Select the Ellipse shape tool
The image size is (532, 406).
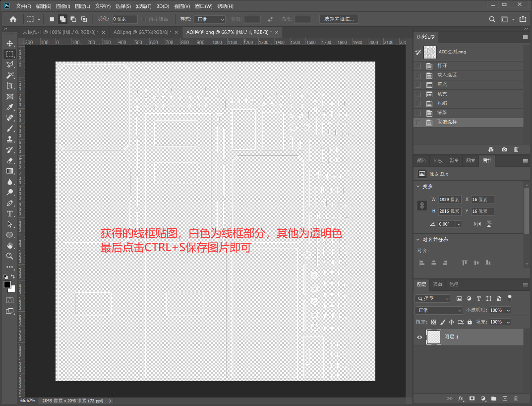10,235
